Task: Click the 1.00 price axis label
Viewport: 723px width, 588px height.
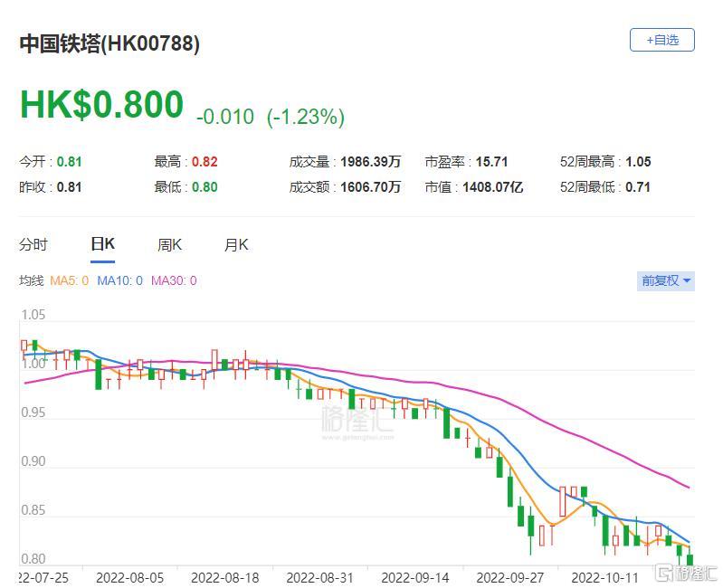Action: (33, 364)
